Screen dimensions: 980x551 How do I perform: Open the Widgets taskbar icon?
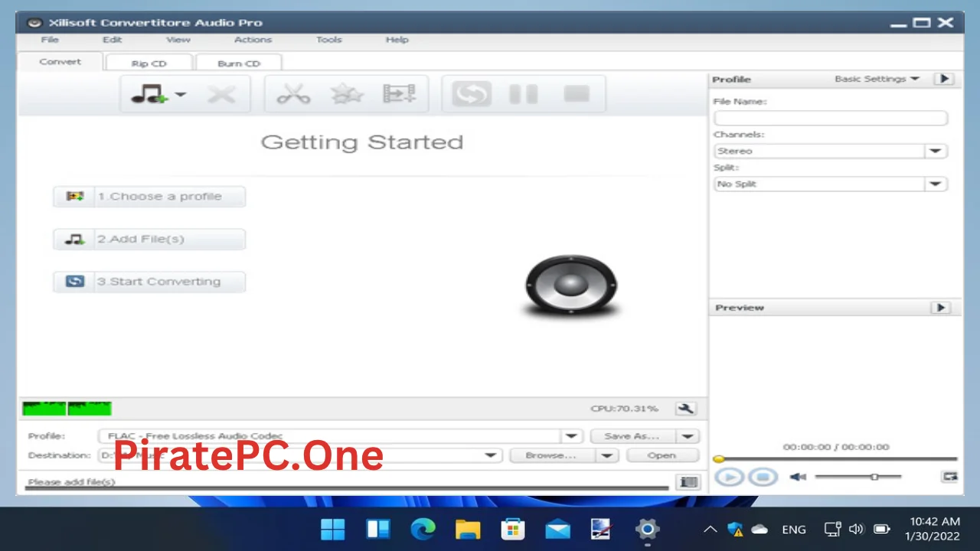click(377, 529)
